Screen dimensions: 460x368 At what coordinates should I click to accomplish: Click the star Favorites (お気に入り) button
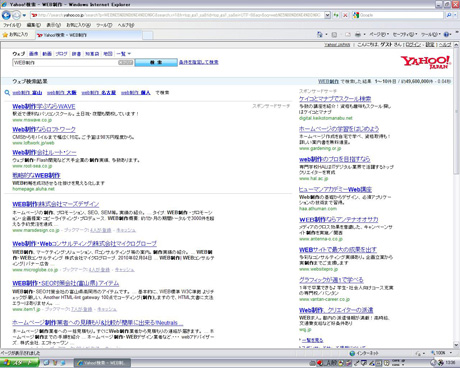coord(15,35)
